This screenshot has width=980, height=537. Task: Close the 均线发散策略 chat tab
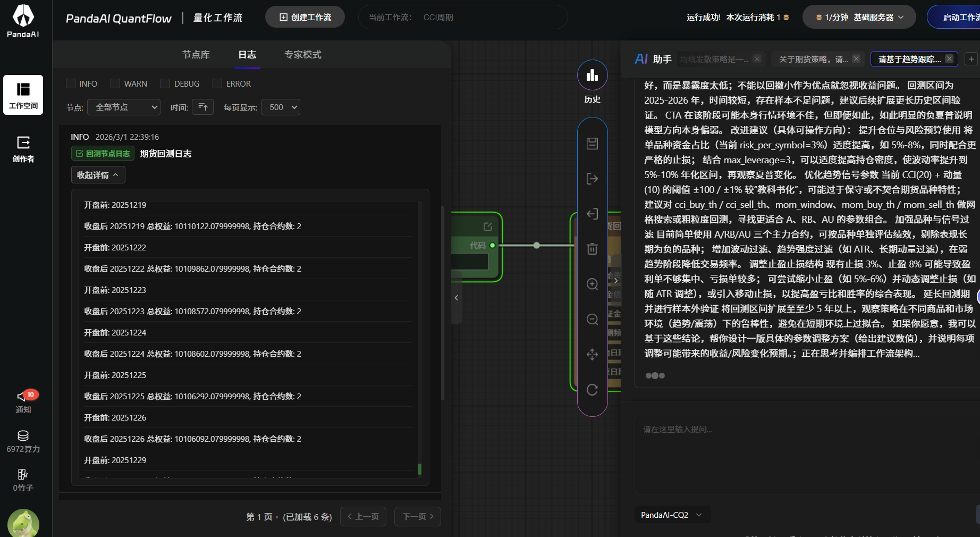[757, 59]
